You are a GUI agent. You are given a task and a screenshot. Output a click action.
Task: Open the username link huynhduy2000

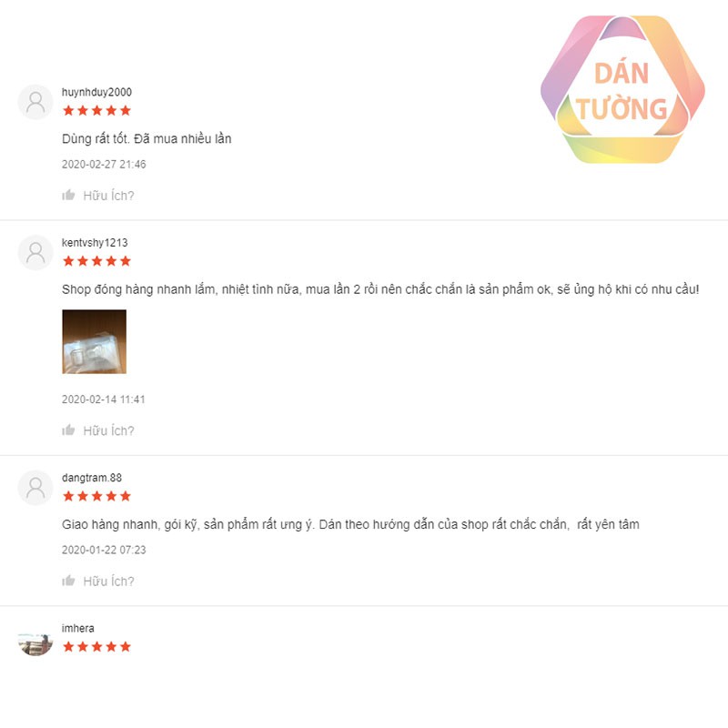96,92
